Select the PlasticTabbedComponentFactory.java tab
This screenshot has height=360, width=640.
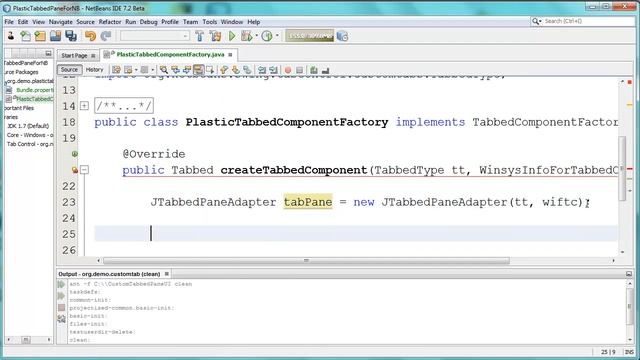pos(170,54)
